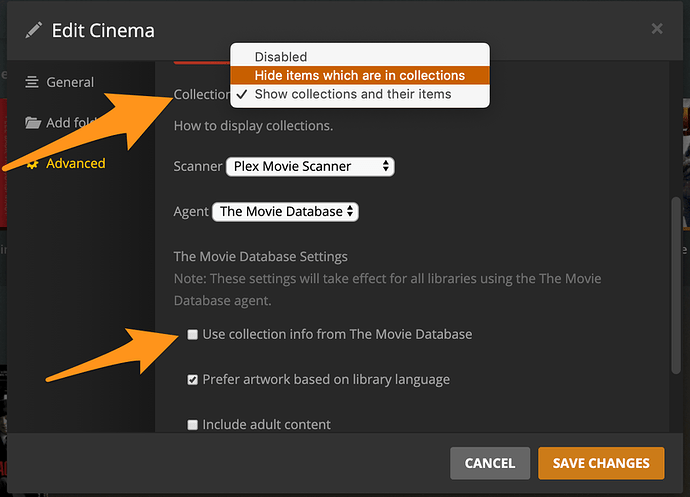Click the checkmark beside Show collections
690x497 pixels.
pyautogui.click(x=242, y=94)
